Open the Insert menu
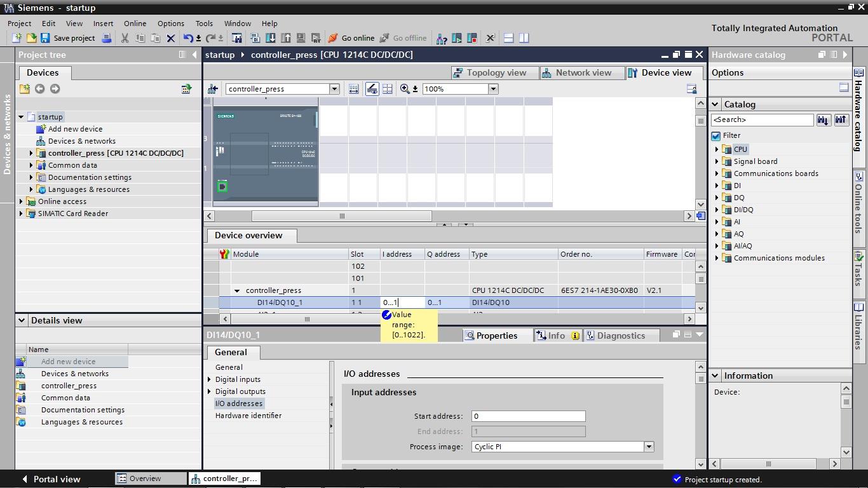Viewport: 868px width, 488px height. (103, 24)
